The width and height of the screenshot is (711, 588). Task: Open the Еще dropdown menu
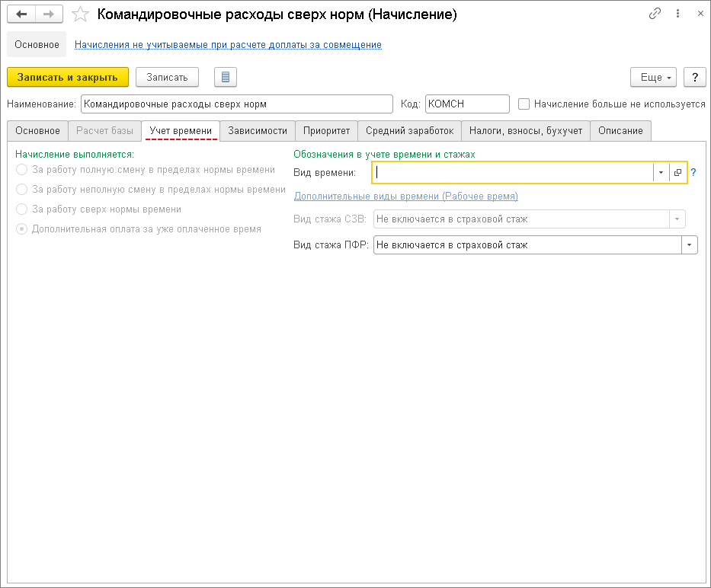(653, 77)
